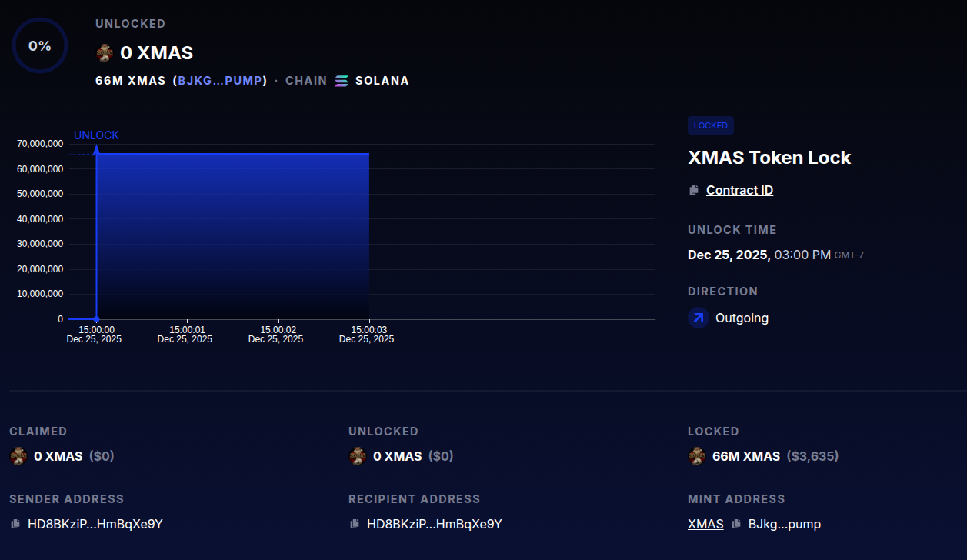
Task: Click the XMAS coin icon under LOCKED
Action: [x=697, y=455]
